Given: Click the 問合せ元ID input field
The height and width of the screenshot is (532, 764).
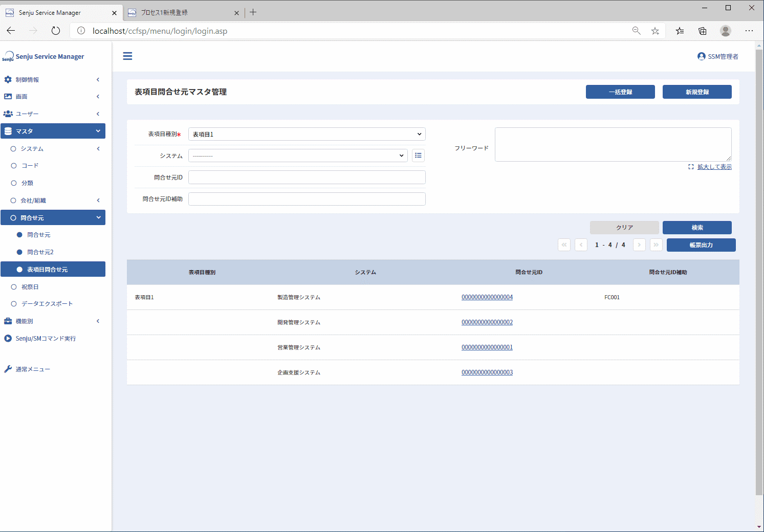Looking at the screenshot, I should click(x=307, y=178).
